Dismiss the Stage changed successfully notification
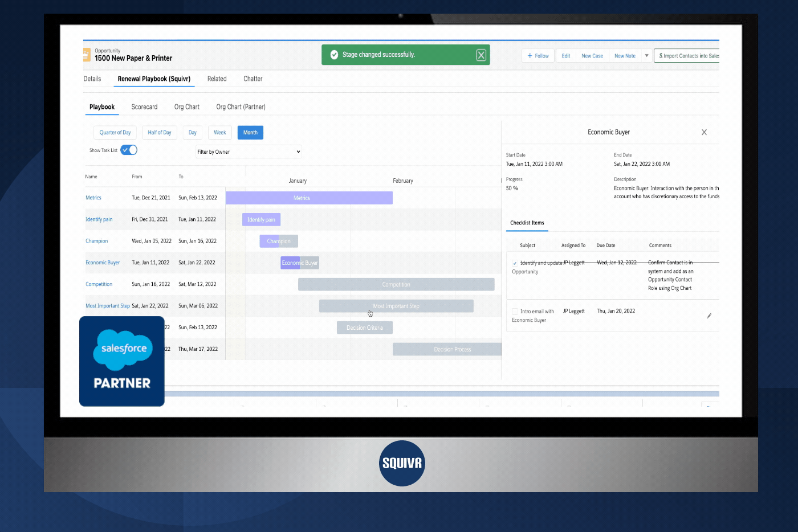Screen dimensions: 798x532 [481, 55]
